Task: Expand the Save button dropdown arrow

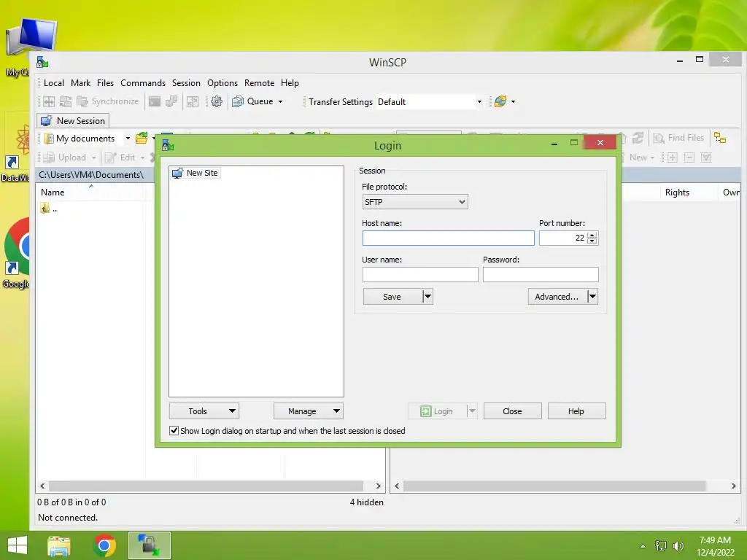Action: (427, 297)
